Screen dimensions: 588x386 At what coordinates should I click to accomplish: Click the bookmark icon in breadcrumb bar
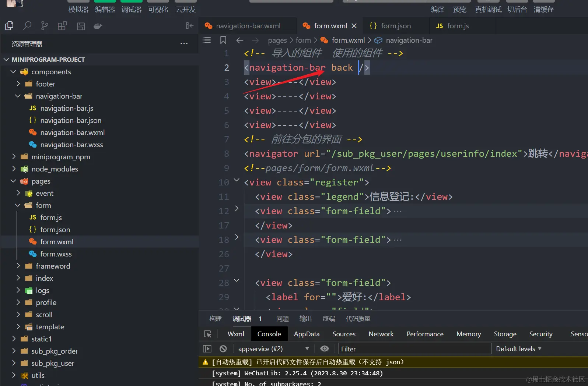223,40
